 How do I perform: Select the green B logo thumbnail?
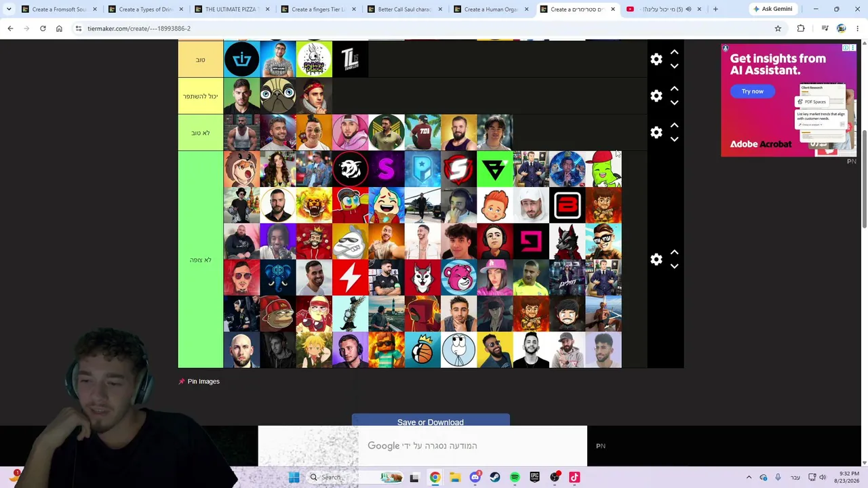pos(495,169)
